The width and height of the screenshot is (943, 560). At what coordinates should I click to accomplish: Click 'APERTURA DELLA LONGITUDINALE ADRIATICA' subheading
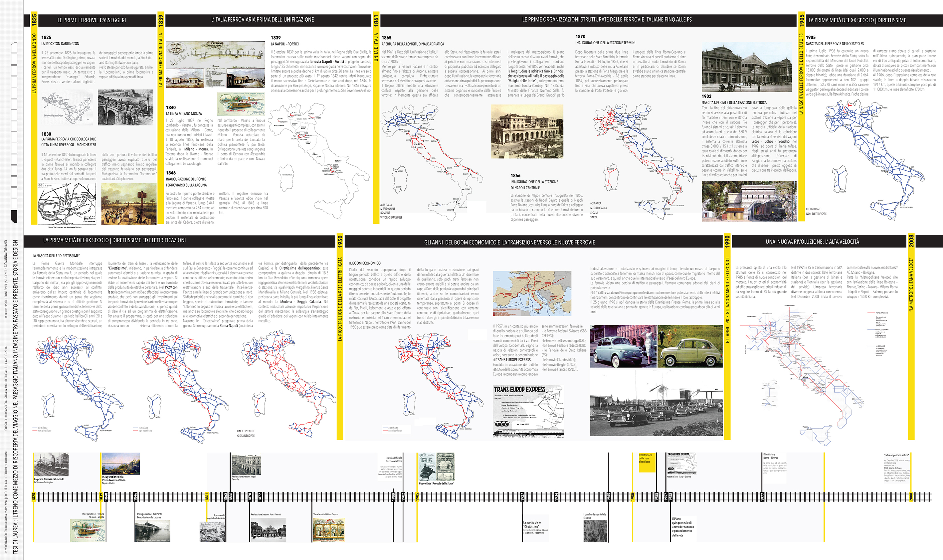pos(413,44)
